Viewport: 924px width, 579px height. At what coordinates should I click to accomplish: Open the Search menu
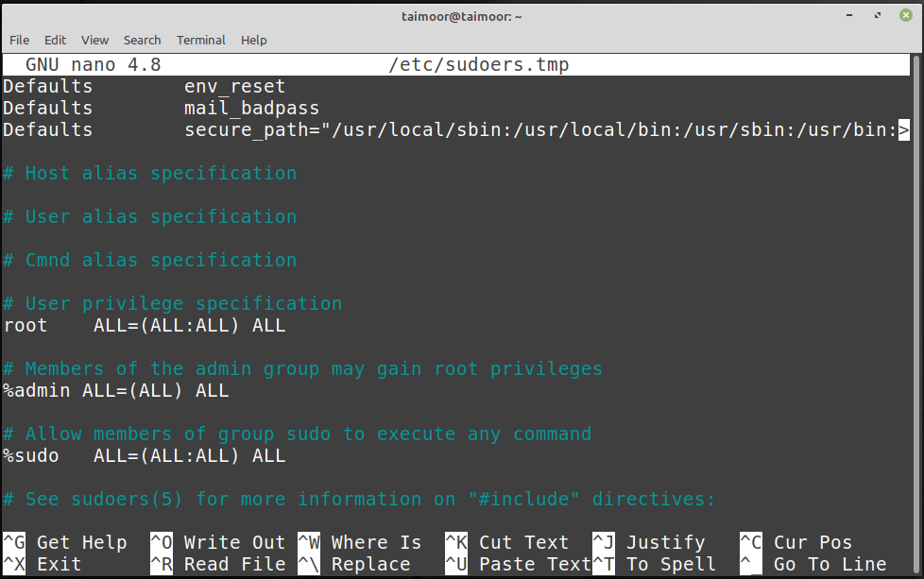point(142,40)
